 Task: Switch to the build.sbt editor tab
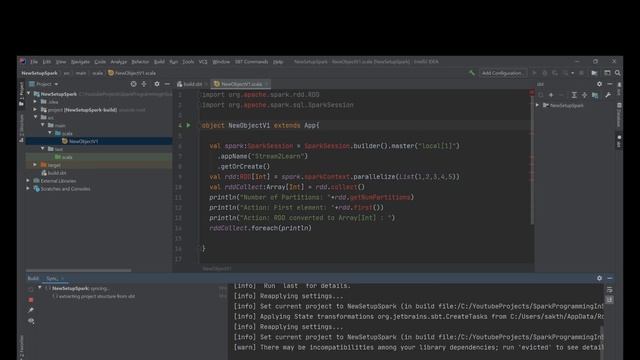(192, 84)
